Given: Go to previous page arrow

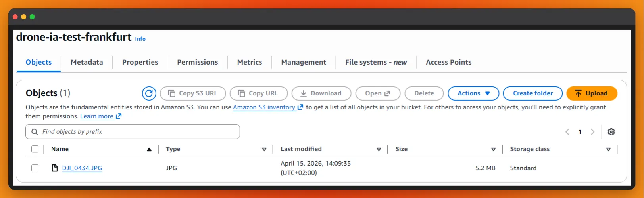Looking at the screenshot, I should click(x=567, y=132).
